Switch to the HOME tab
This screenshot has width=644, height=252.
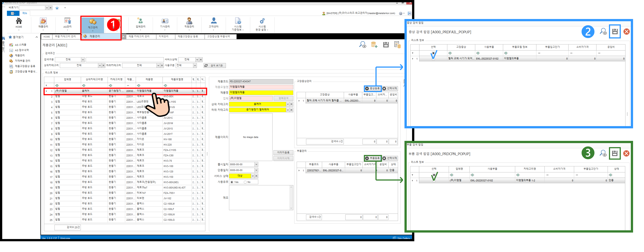coord(47,37)
